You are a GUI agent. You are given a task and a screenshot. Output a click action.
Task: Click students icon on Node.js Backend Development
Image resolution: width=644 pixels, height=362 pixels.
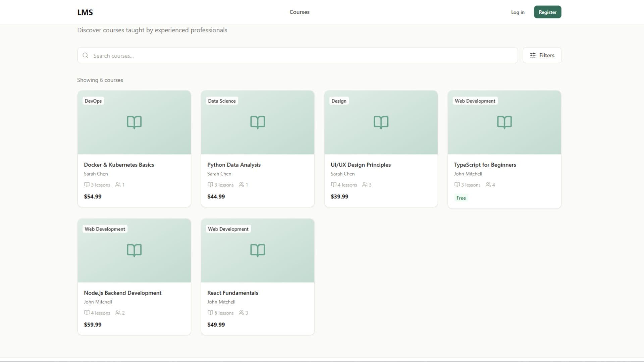(118, 313)
